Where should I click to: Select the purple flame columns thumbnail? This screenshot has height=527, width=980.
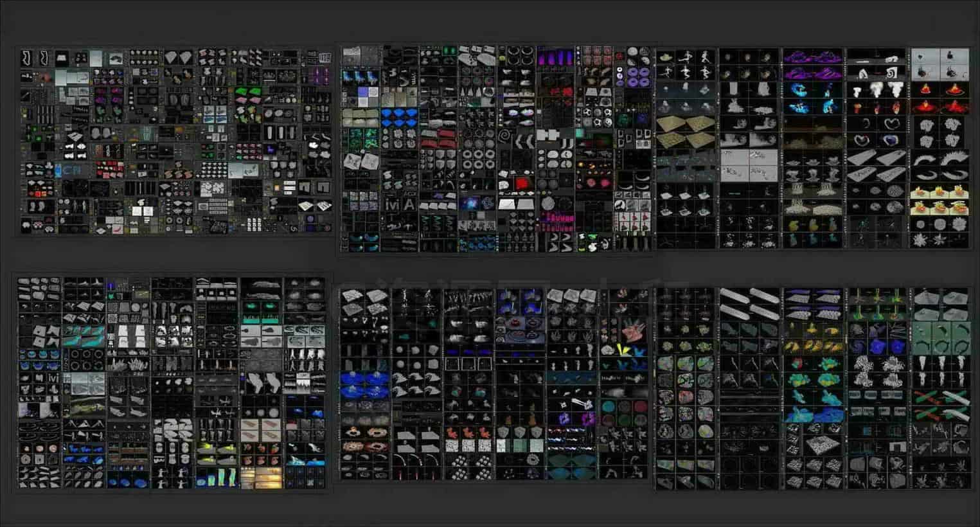click(555, 60)
